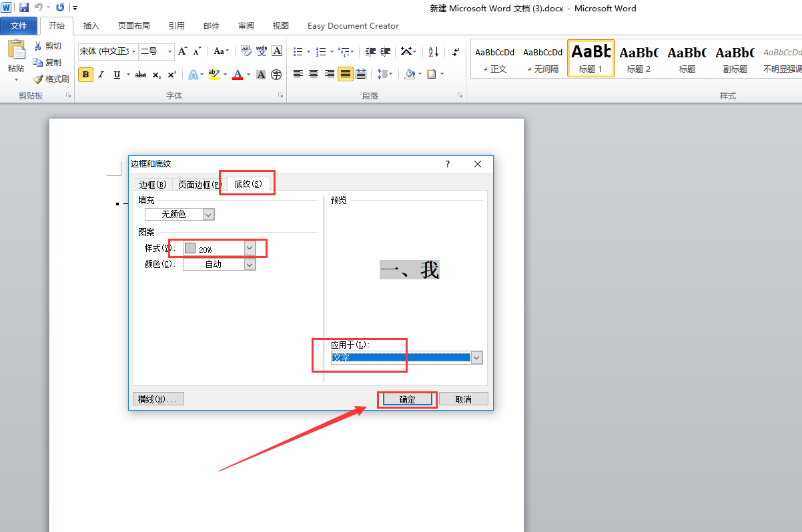Click the Bullets list icon
The height and width of the screenshot is (532, 802).
(x=298, y=51)
